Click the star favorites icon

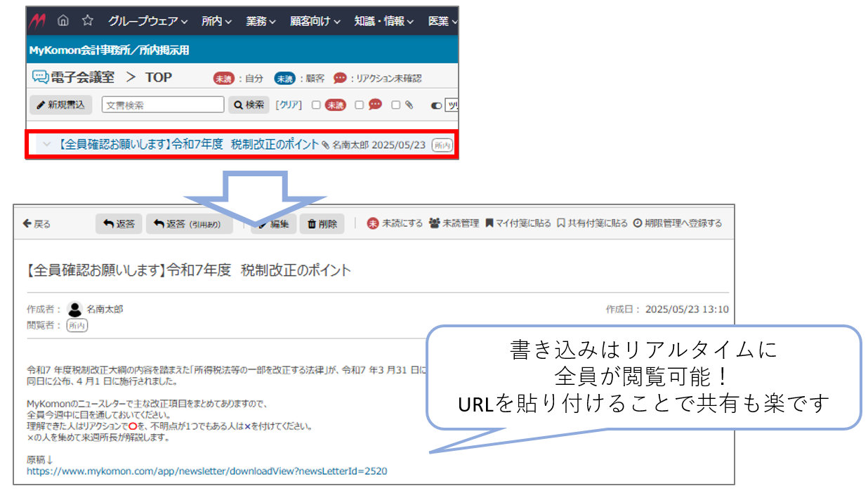pyautogui.click(x=87, y=21)
